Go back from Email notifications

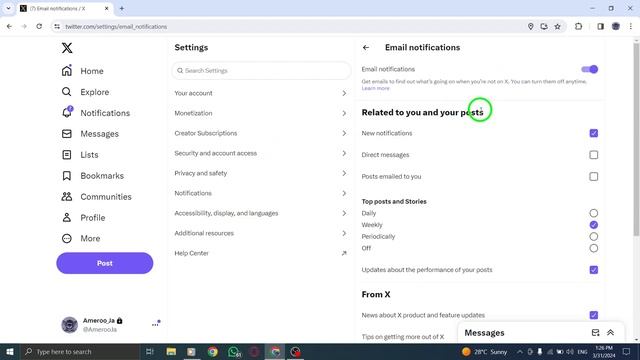[x=366, y=48]
